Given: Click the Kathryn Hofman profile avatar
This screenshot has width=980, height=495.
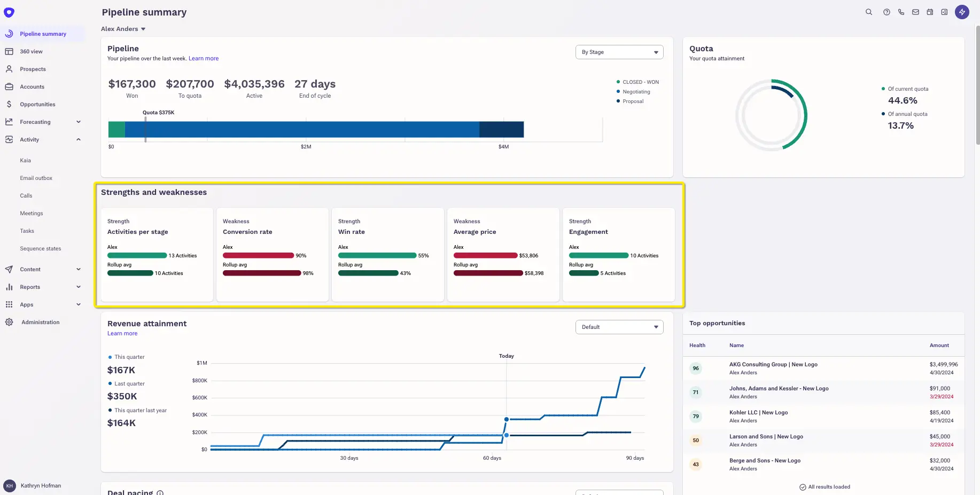Looking at the screenshot, I should point(9,485).
